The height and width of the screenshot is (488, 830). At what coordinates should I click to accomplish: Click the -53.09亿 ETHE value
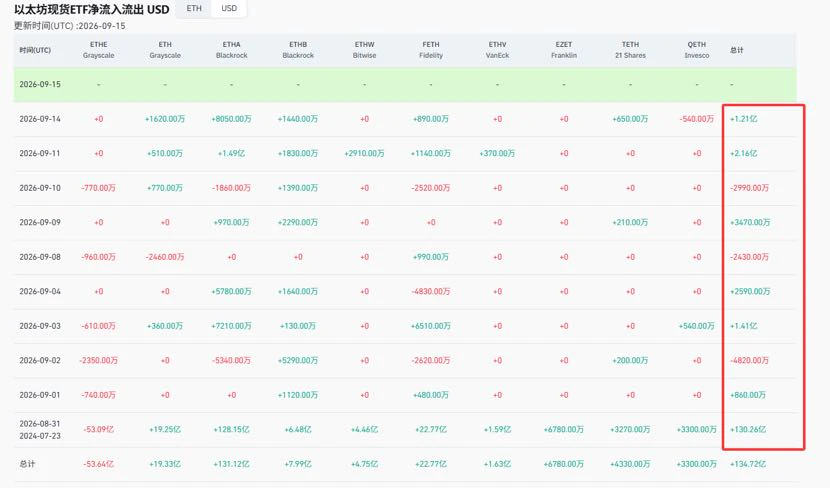click(98, 430)
